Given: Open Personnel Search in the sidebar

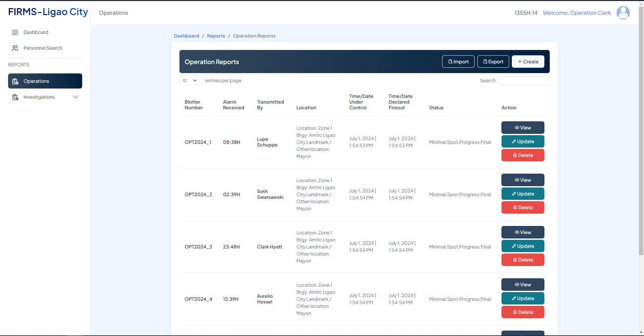Looking at the screenshot, I should 43,48.
